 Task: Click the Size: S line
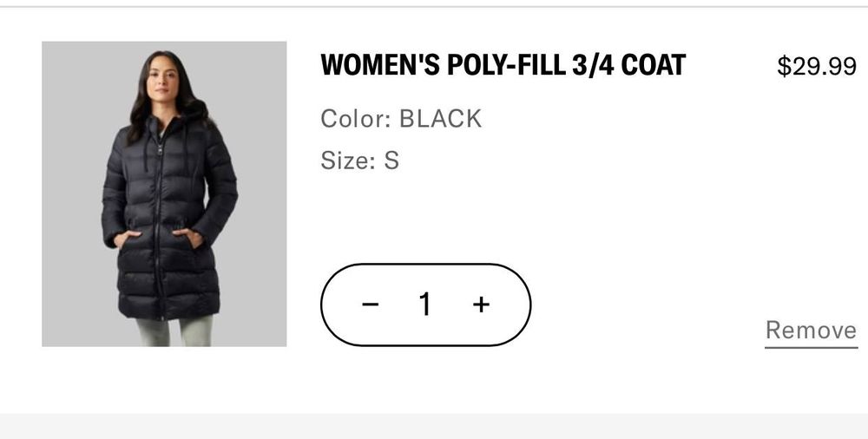pos(359,161)
